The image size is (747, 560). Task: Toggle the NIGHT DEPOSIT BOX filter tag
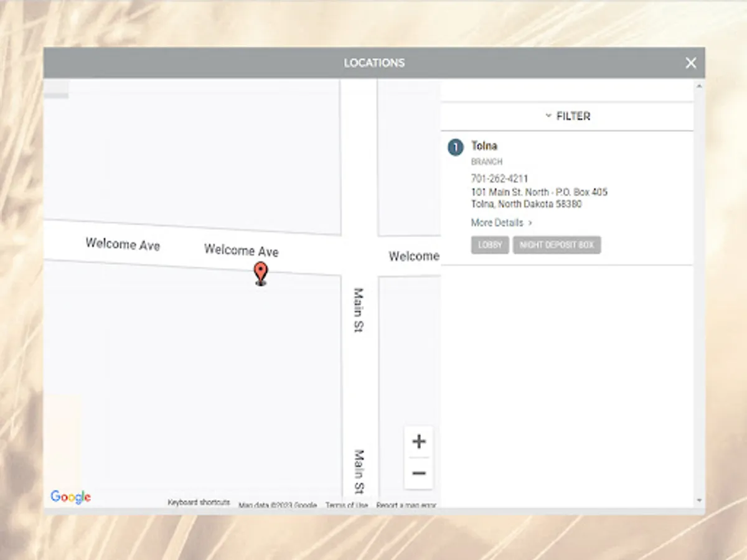557,245
